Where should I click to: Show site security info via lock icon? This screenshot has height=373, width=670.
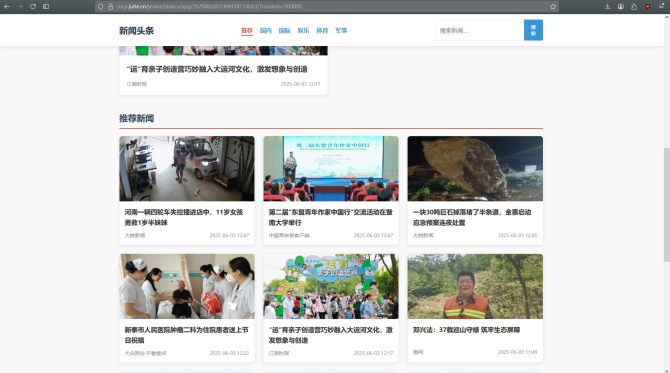tap(111, 6)
